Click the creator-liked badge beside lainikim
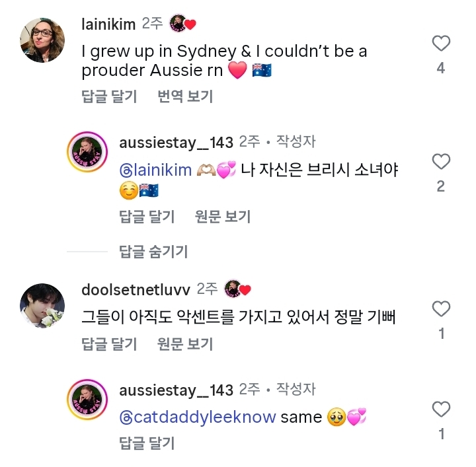476x467 pixels. 182,24
